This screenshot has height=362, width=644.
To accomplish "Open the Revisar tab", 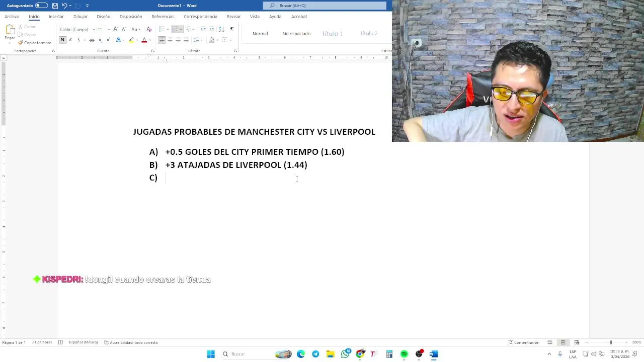I will [233, 17].
